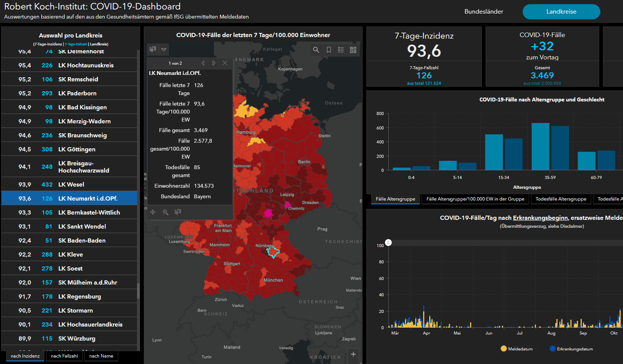
Task: Click the map selection tool icon in the top toolbar
Action: pos(153,50)
